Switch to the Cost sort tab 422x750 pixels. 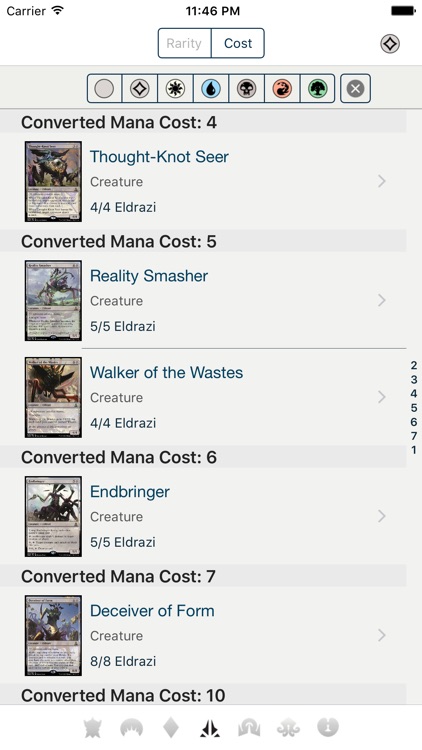click(x=238, y=43)
